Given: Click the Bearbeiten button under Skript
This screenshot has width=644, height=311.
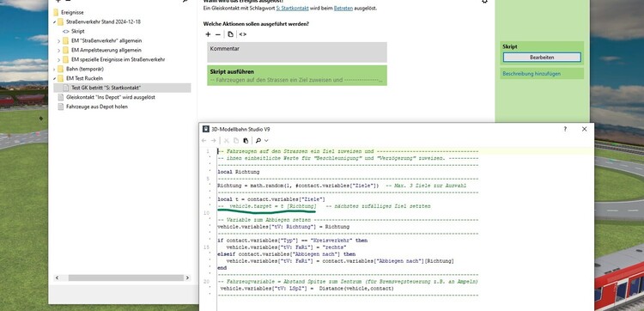Looking at the screenshot, I should [542, 58].
